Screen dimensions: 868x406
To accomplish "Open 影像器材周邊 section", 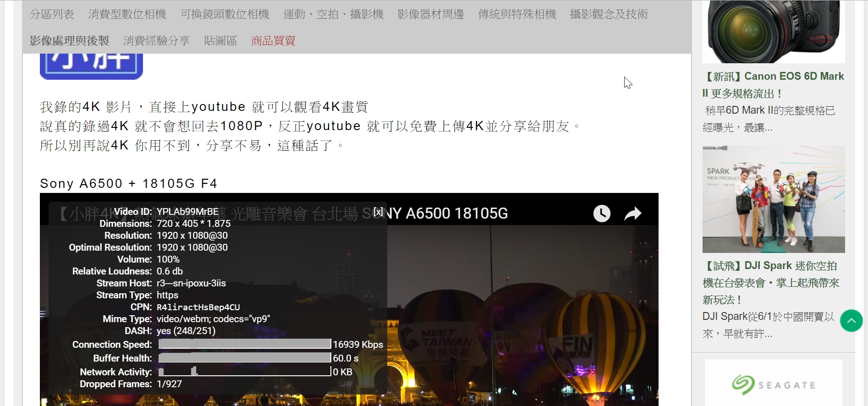I will [x=431, y=14].
